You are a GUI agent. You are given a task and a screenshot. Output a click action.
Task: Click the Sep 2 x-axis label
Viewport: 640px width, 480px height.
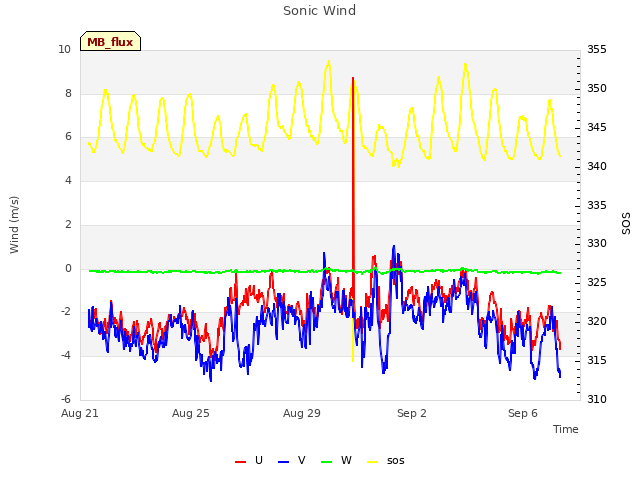click(412, 413)
